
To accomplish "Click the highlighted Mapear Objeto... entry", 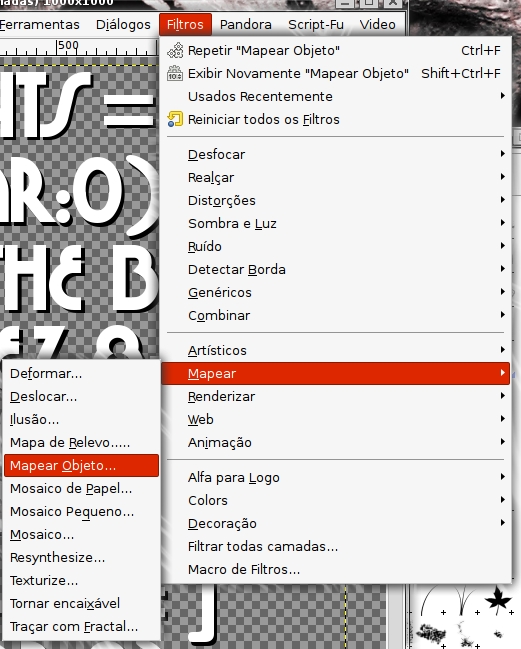I will [81, 466].
